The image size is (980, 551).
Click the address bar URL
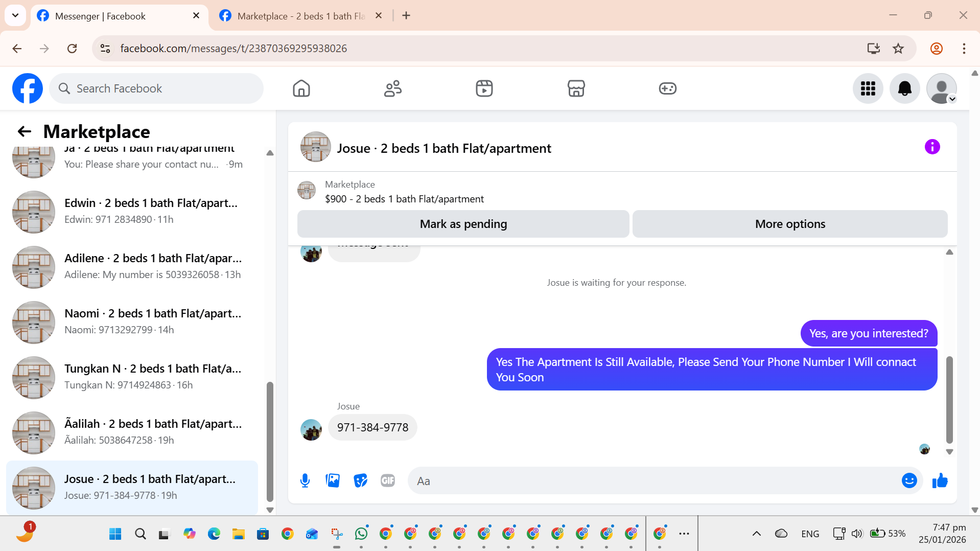pyautogui.click(x=234, y=49)
